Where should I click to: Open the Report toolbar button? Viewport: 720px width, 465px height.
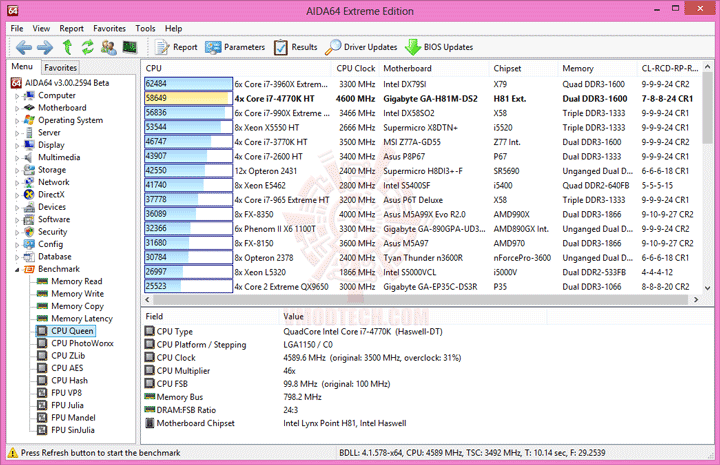(176, 47)
